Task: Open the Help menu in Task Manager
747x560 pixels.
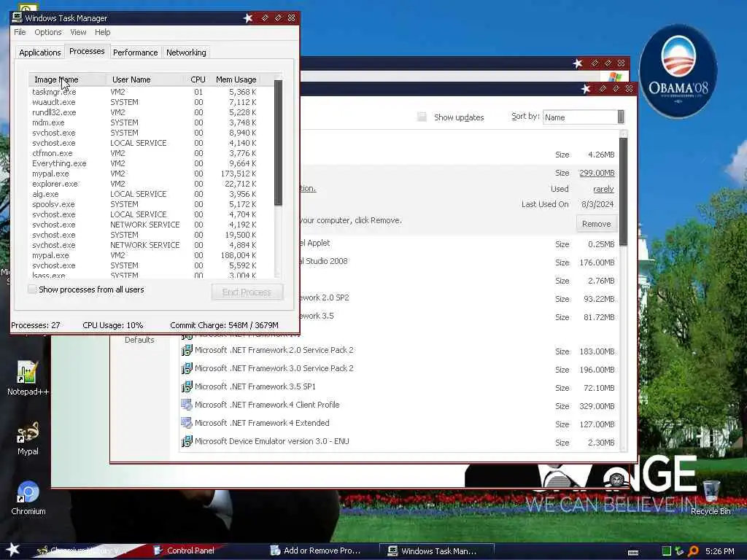Action: pos(102,32)
